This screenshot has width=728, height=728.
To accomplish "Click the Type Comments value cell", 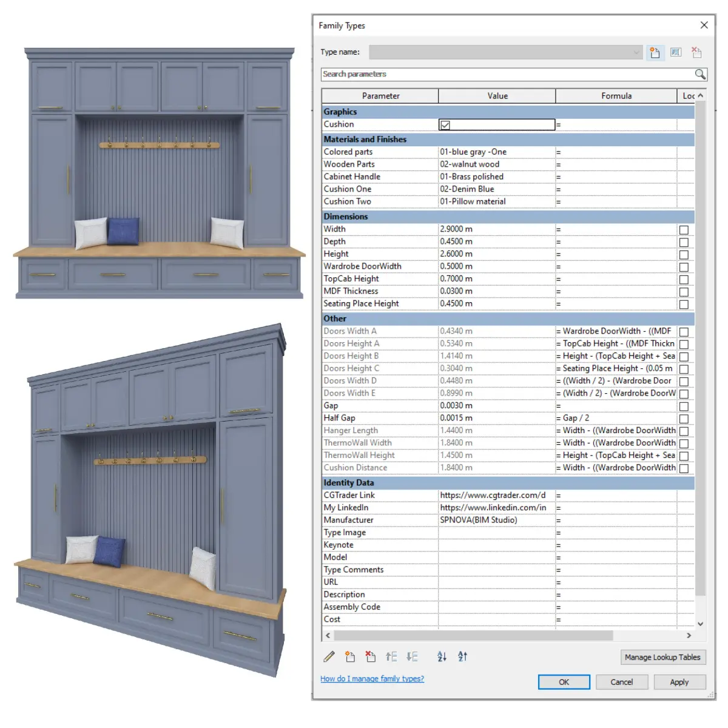I will click(x=497, y=570).
